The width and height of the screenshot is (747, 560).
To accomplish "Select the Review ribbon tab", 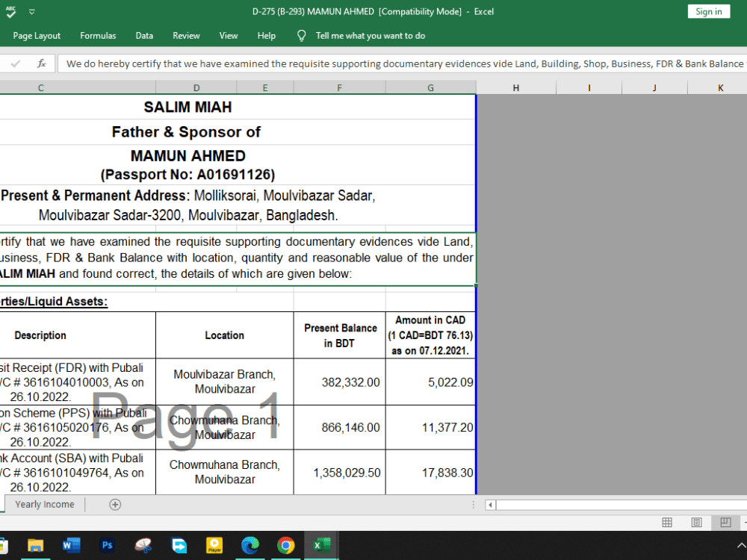I will tap(186, 36).
